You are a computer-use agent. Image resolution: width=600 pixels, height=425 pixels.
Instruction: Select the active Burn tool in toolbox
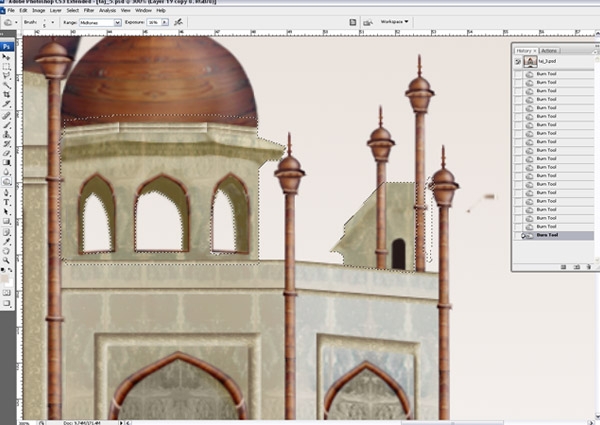[6, 181]
